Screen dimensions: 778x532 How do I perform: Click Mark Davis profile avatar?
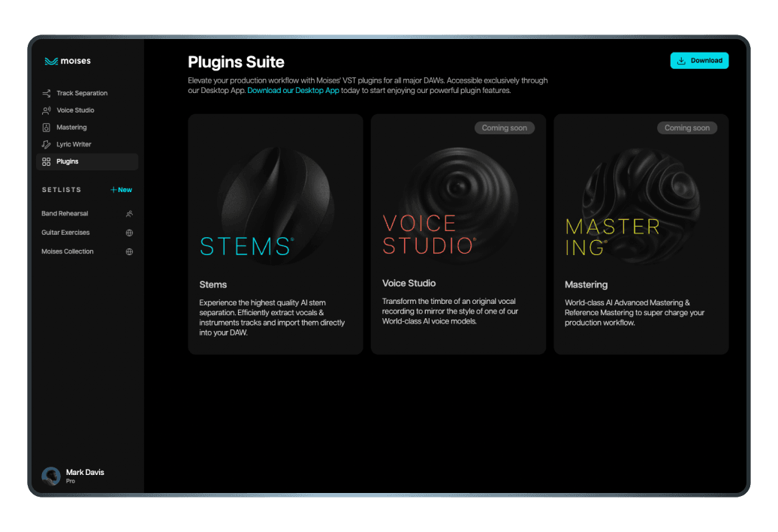[x=51, y=476]
